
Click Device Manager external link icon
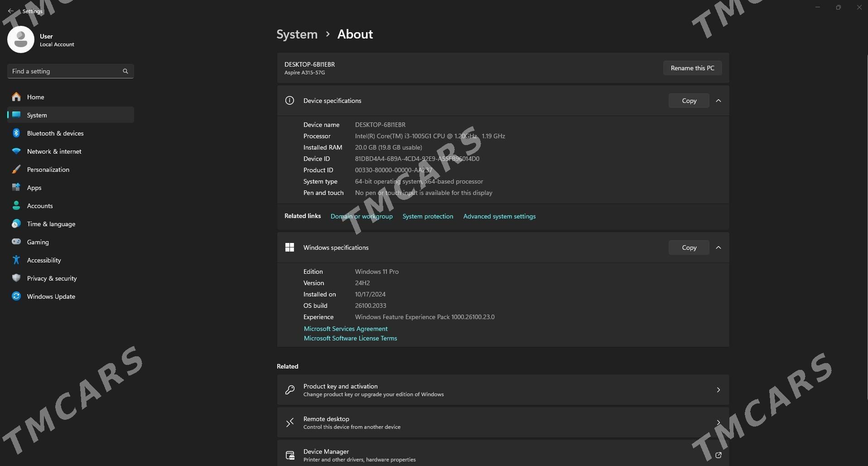click(718, 455)
